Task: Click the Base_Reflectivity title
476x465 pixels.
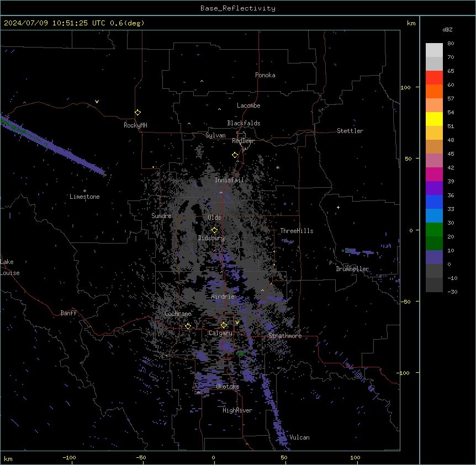Action: click(x=238, y=8)
